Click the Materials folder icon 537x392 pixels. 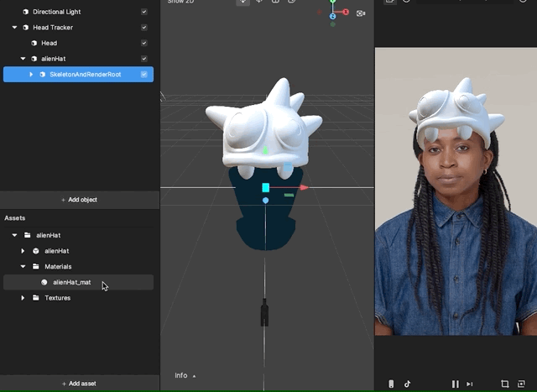click(35, 267)
